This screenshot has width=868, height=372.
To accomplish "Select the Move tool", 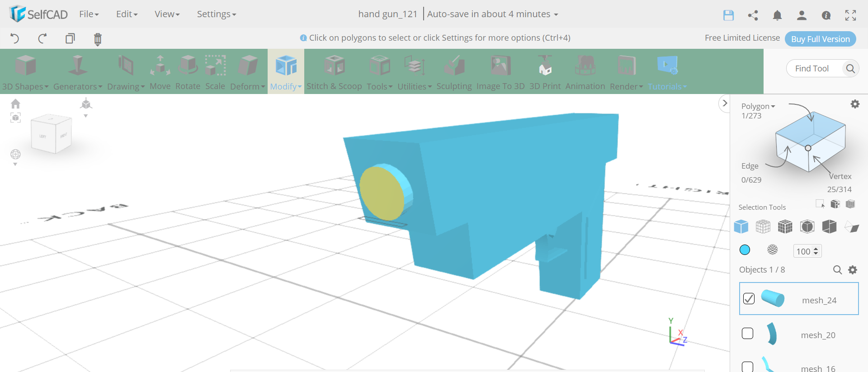I will (160, 72).
